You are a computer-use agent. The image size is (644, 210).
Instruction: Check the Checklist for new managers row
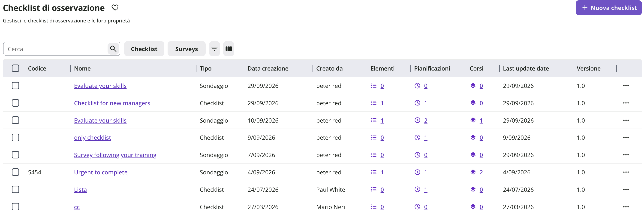pos(15,103)
